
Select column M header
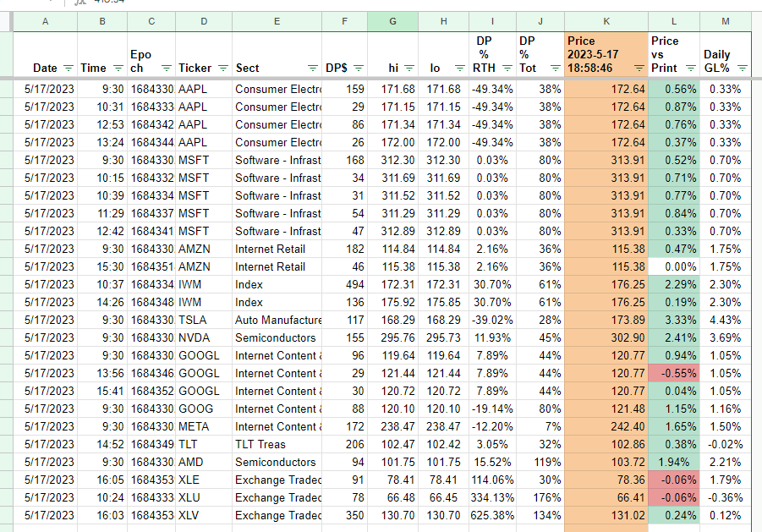click(x=725, y=21)
